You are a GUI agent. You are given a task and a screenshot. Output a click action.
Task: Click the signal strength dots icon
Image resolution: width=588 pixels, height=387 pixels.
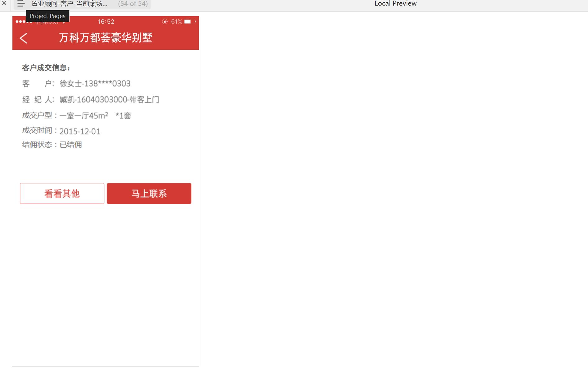[24, 21]
